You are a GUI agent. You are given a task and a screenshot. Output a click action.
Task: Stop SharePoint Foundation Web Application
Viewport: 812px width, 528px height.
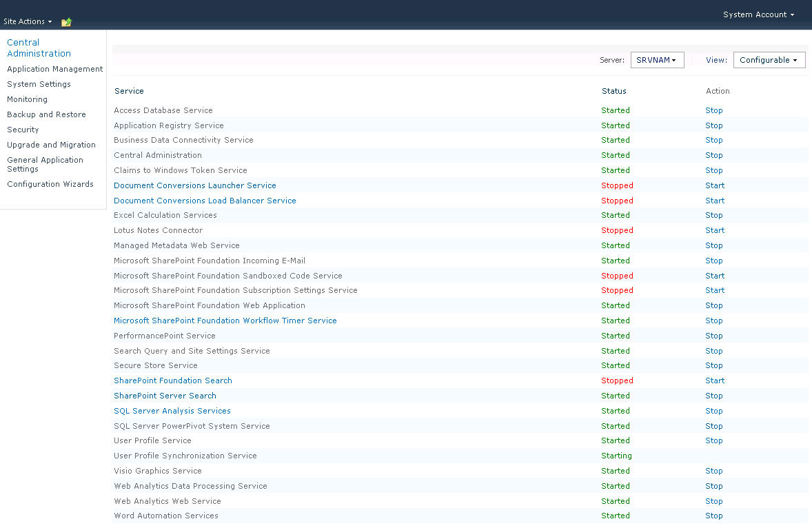pos(713,305)
